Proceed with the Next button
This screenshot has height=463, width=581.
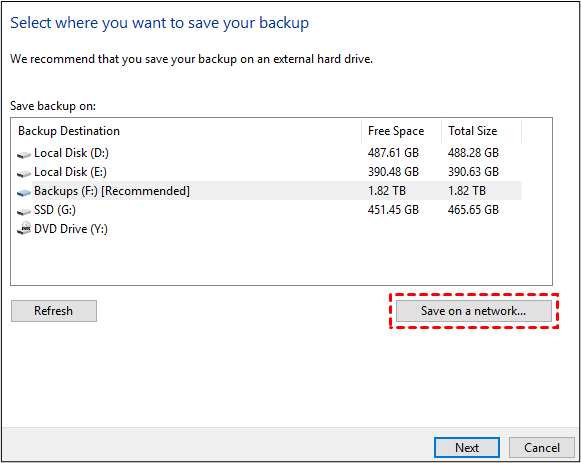pyautogui.click(x=467, y=447)
